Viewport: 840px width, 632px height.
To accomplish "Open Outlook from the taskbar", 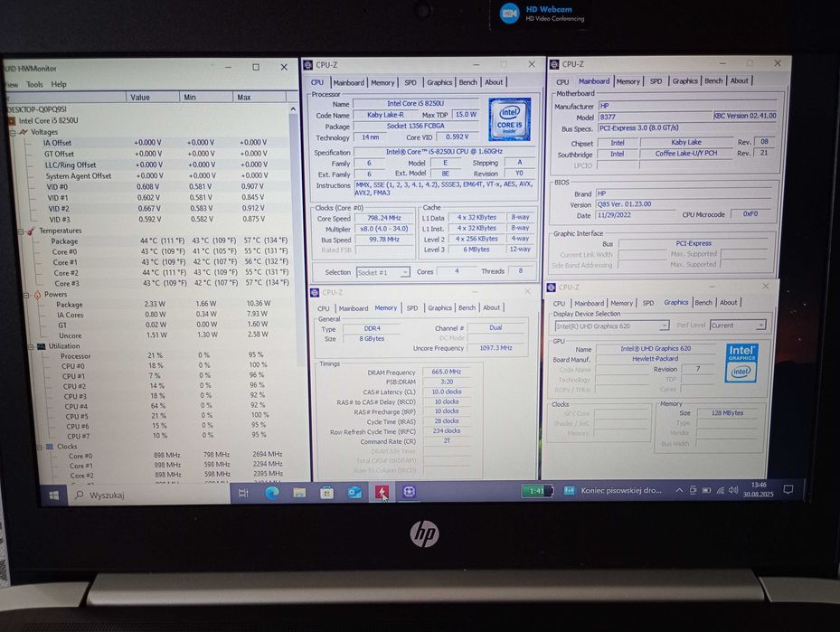I will [354, 493].
